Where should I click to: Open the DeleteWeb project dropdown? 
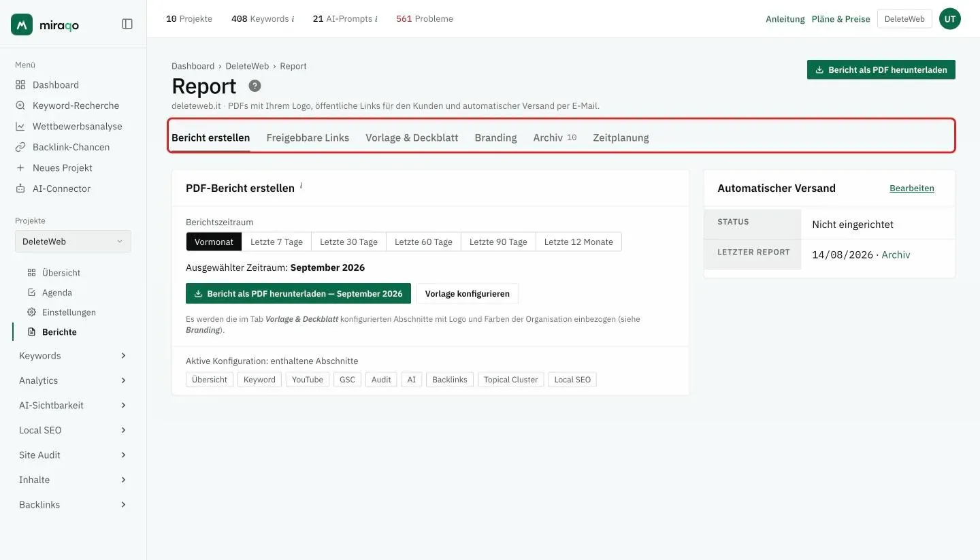point(73,242)
